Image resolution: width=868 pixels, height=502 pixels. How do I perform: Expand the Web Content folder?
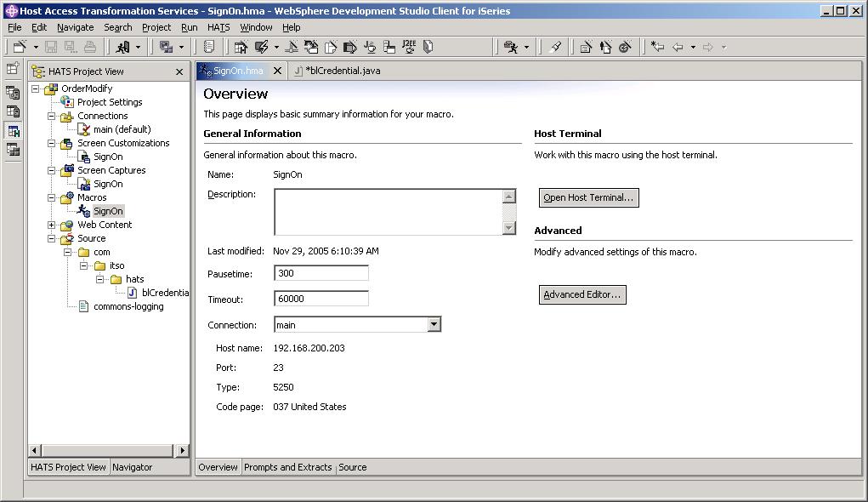click(x=52, y=225)
